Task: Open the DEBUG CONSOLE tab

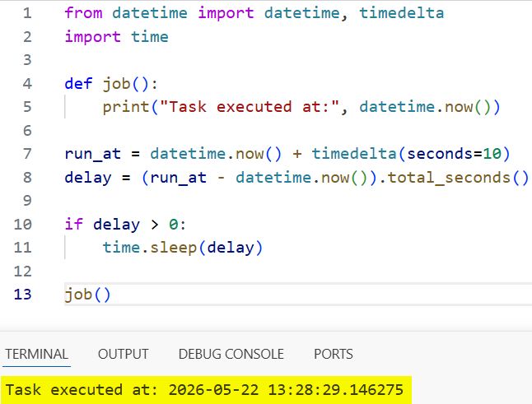Action: point(231,354)
